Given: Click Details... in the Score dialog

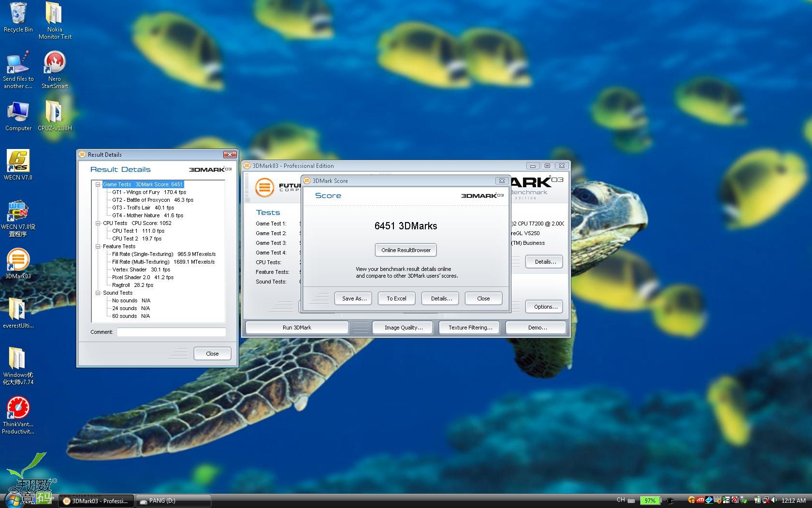Looking at the screenshot, I should click(x=441, y=299).
